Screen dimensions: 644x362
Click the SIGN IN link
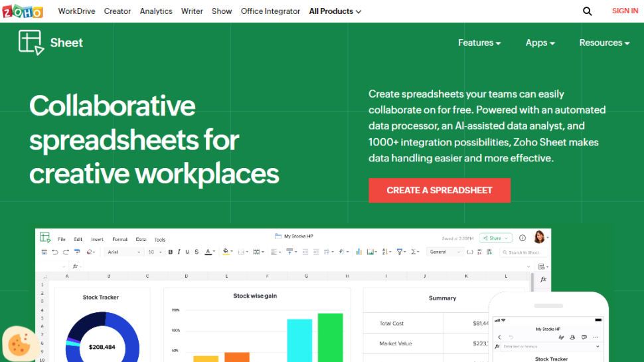pos(625,11)
